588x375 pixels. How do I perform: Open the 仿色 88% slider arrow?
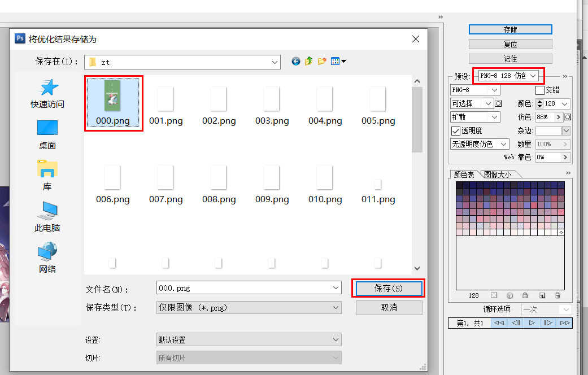click(x=558, y=117)
